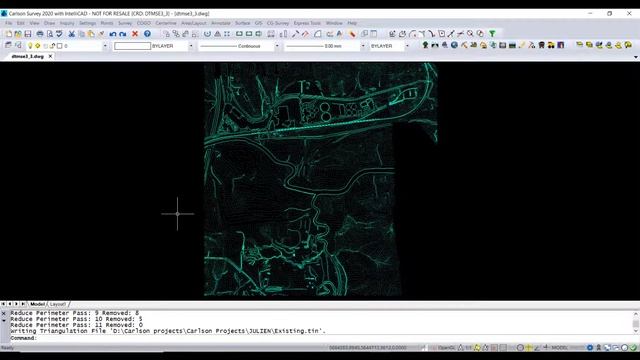Open the COGO menu
Screen dimensions: 640x360
click(144, 23)
